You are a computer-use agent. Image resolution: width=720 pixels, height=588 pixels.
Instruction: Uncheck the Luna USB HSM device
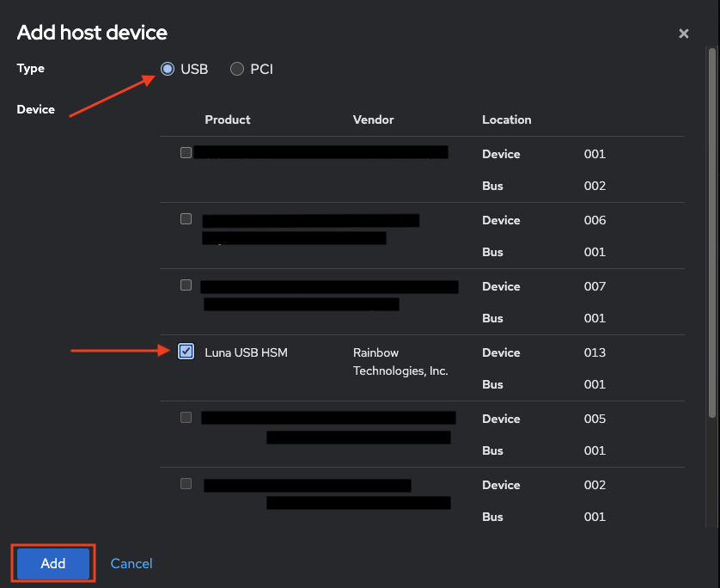coord(186,352)
